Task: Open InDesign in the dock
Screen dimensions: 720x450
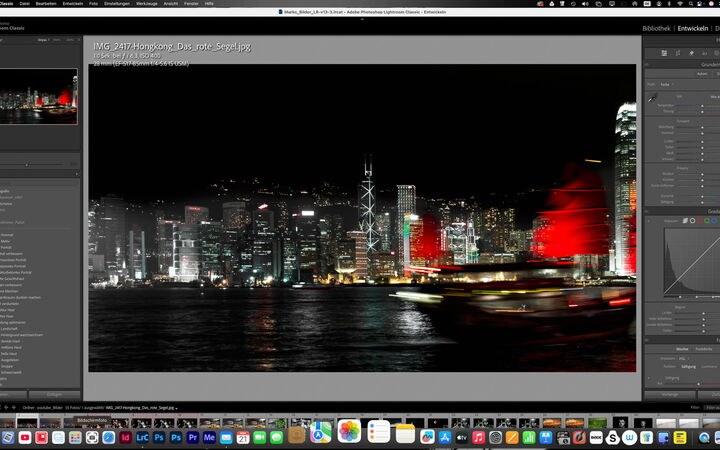Action: coord(126,437)
